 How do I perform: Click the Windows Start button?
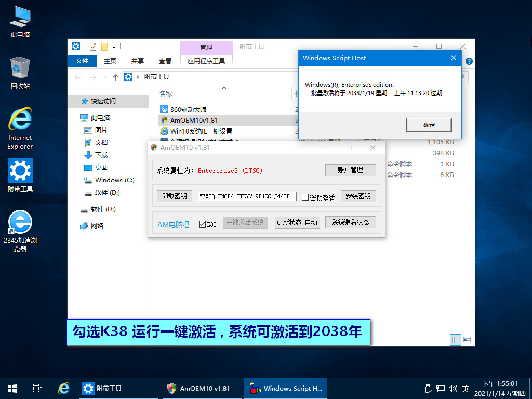(12, 389)
